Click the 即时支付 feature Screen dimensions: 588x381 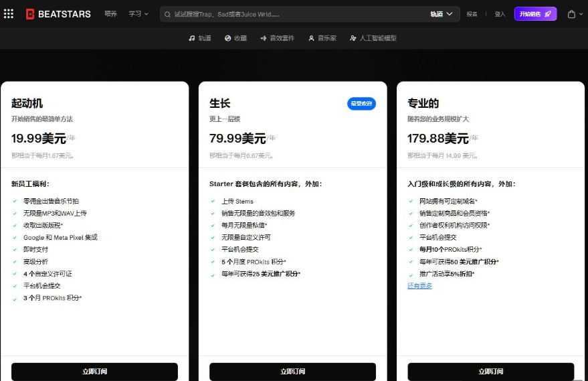(x=35, y=250)
